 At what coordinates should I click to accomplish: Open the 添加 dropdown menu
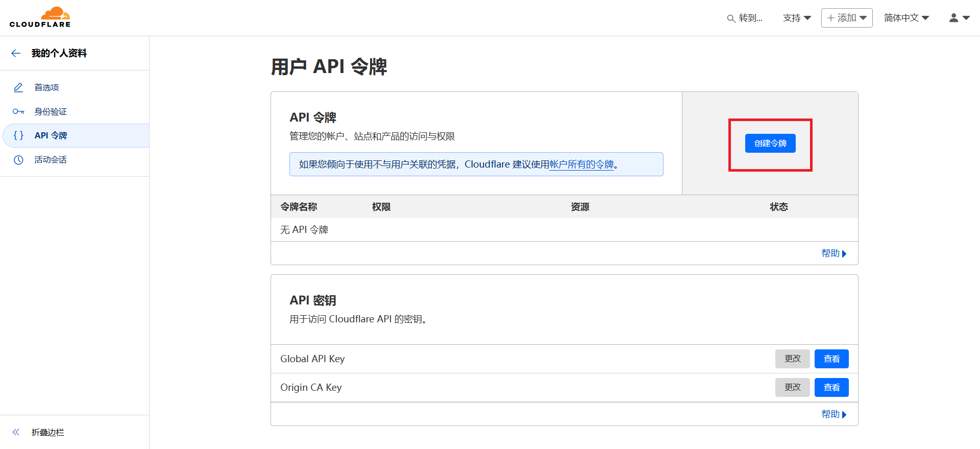pos(846,18)
